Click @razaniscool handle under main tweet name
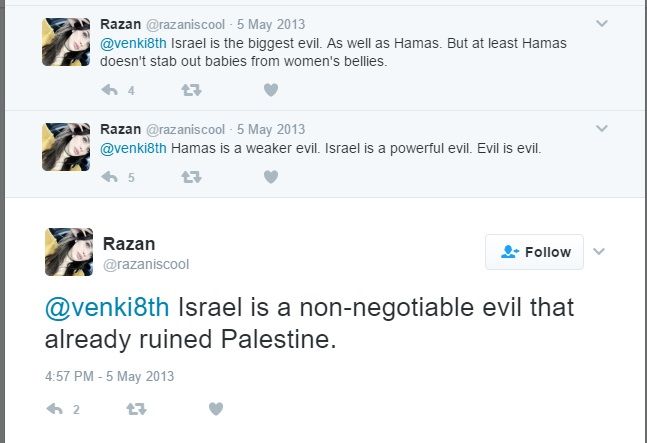The image size is (647, 443). [x=146, y=264]
